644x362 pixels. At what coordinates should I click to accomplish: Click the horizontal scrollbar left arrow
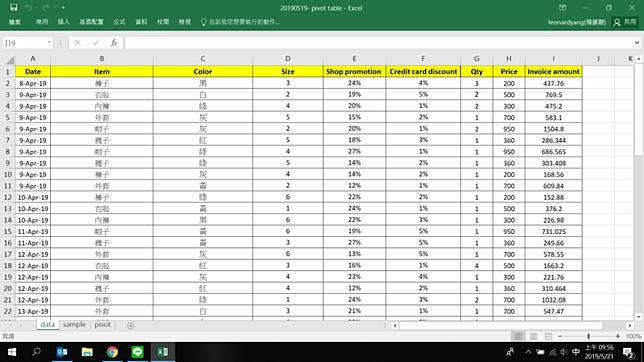click(395, 325)
